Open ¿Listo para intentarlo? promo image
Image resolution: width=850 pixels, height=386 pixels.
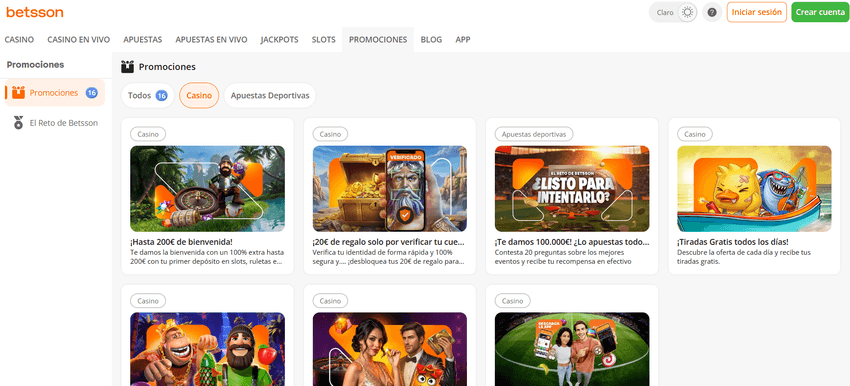pos(572,189)
